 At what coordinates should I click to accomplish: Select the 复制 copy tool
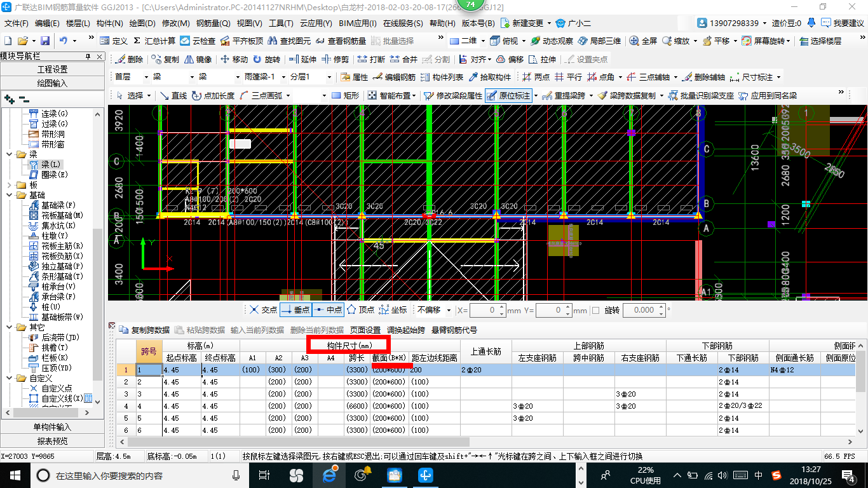166,59
